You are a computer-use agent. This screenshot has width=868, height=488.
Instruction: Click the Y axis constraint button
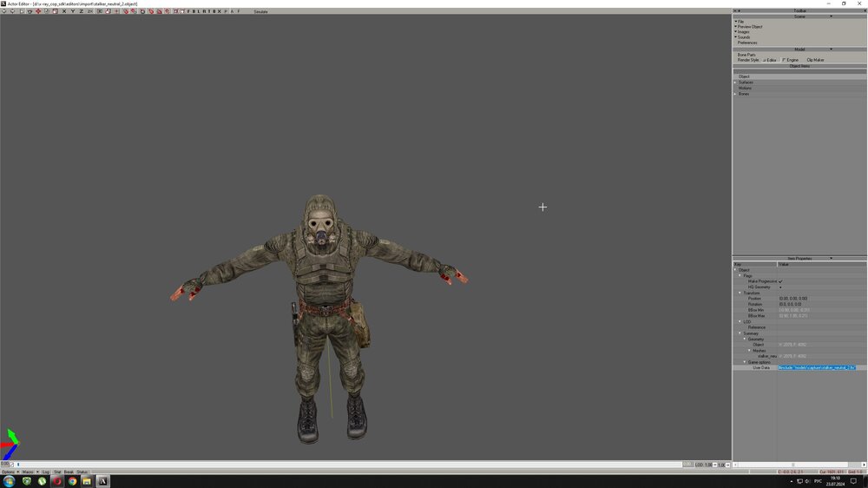[x=72, y=11]
